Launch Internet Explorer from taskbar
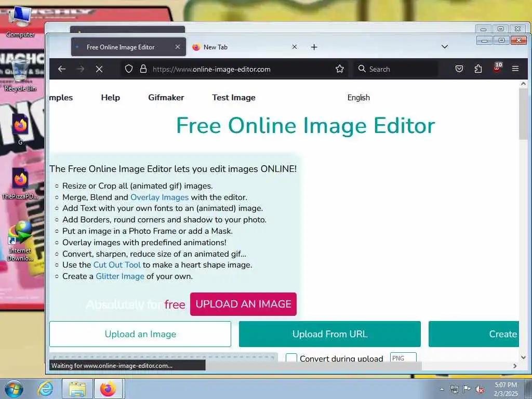 pyautogui.click(x=45, y=389)
